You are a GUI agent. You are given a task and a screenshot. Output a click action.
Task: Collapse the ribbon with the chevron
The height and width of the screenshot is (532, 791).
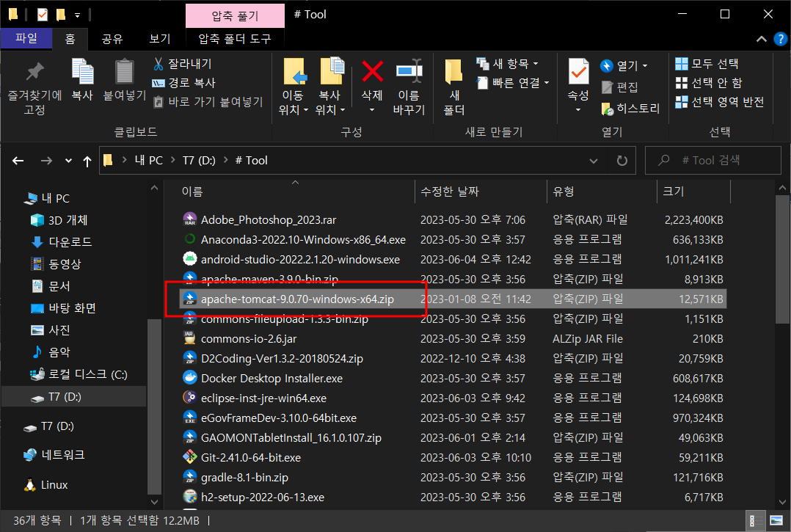[761, 39]
